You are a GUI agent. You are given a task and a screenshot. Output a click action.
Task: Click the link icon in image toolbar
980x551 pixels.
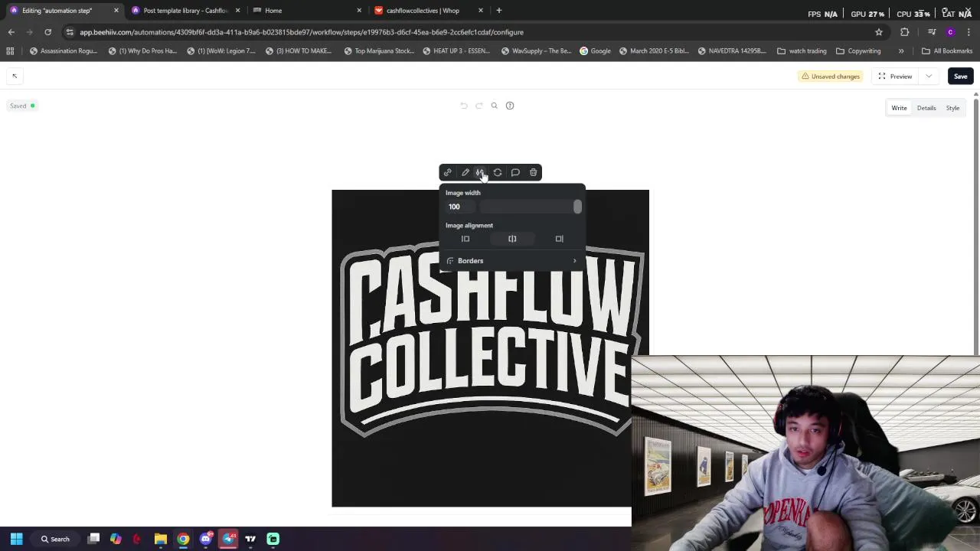click(x=448, y=172)
